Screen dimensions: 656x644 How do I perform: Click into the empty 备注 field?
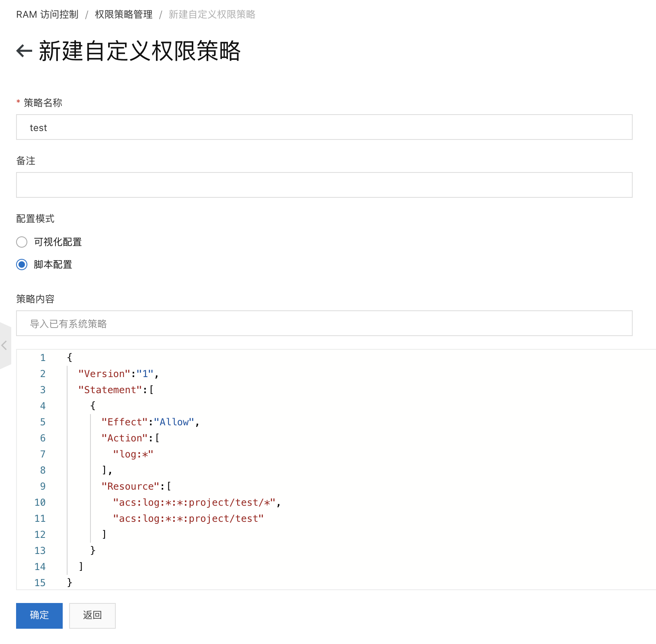[x=324, y=185]
